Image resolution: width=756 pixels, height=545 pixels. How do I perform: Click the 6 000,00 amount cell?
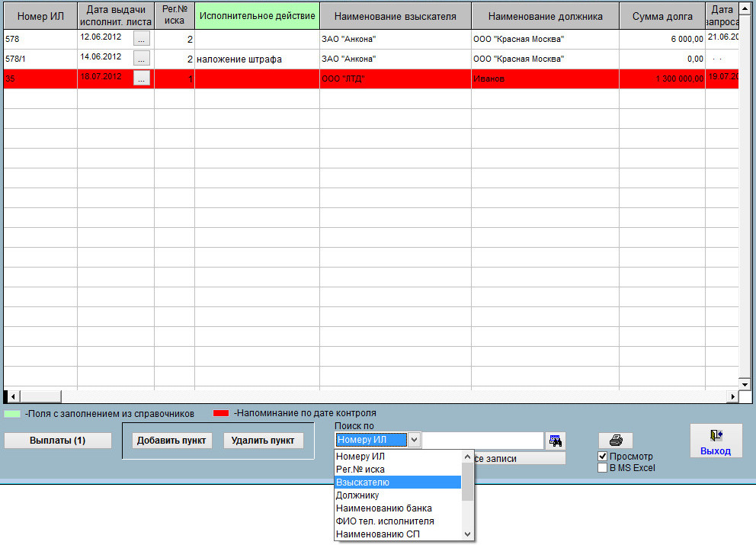(x=662, y=39)
